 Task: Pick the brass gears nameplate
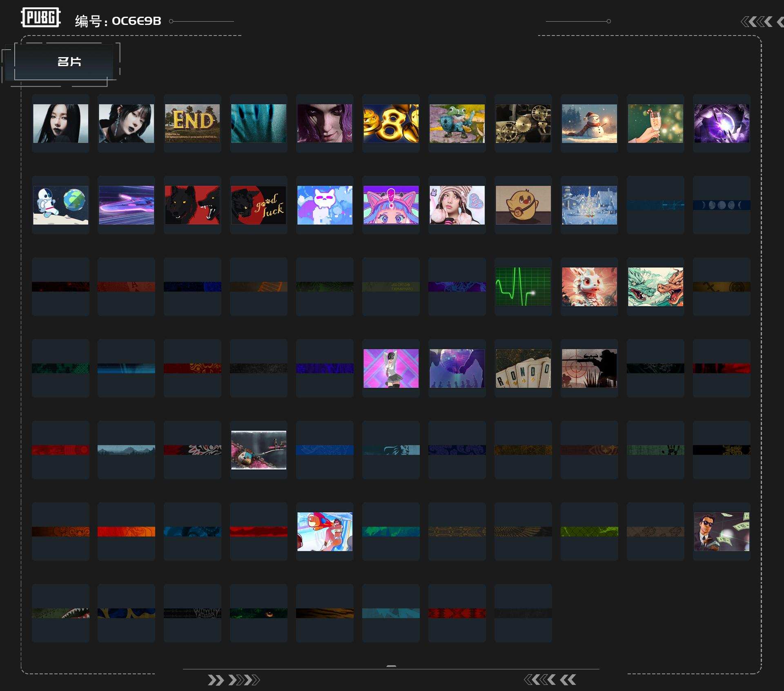pos(523,123)
